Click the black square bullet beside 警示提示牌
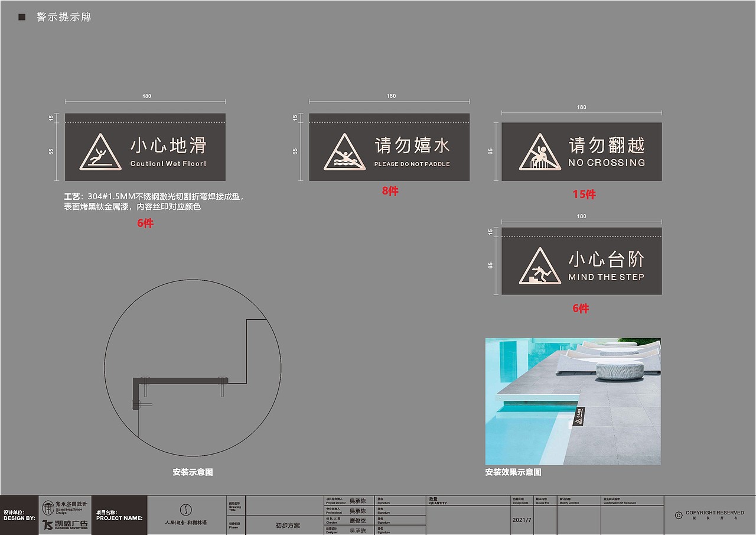Image resolution: width=756 pixels, height=535 pixels. tap(22, 18)
